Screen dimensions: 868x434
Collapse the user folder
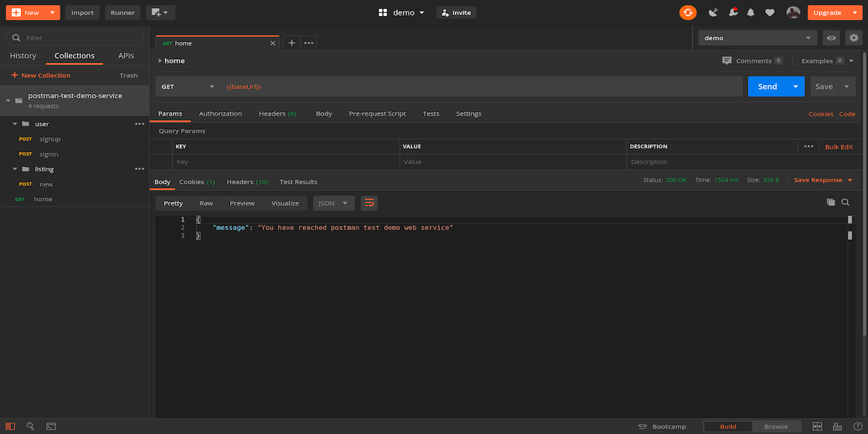coord(14,124)
